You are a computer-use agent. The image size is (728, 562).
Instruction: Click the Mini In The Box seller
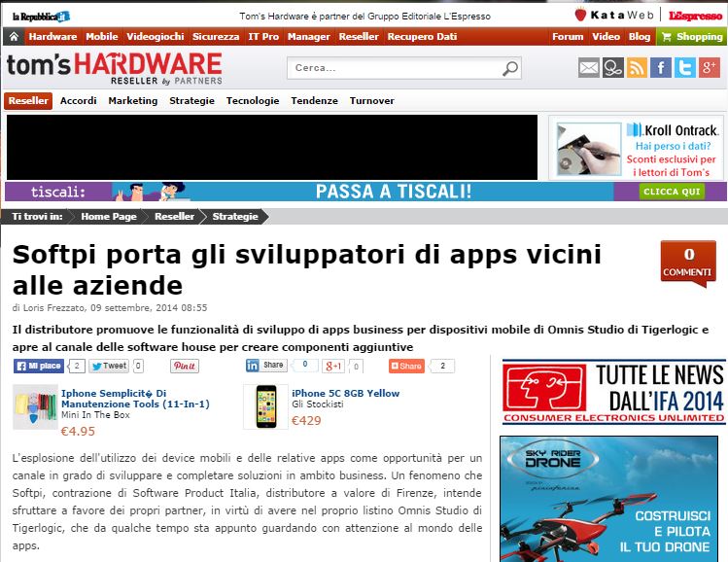(95, 415)
